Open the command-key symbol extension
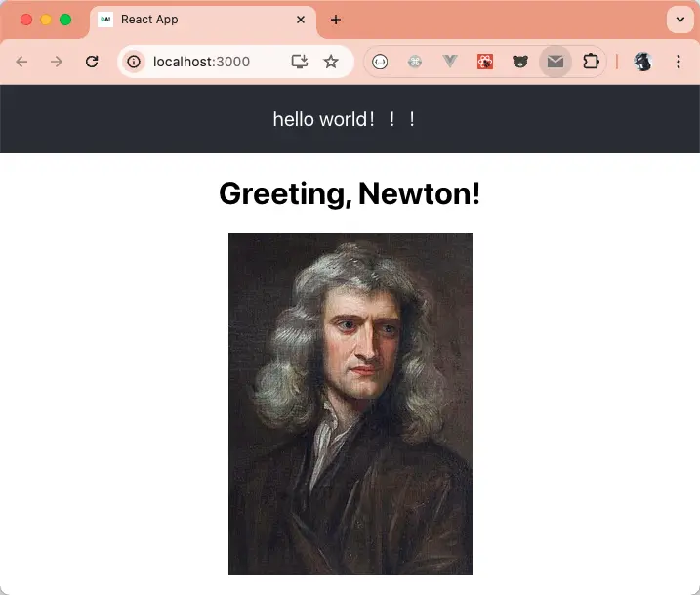This screenshot has height=595, width=700. click(415, 62)
